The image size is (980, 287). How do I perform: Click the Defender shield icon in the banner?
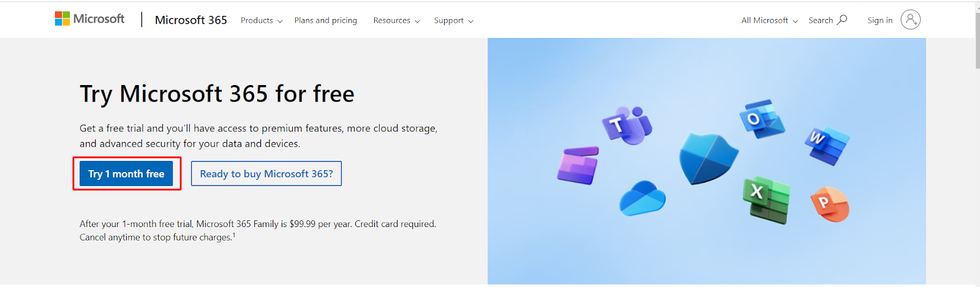point(707,158)
